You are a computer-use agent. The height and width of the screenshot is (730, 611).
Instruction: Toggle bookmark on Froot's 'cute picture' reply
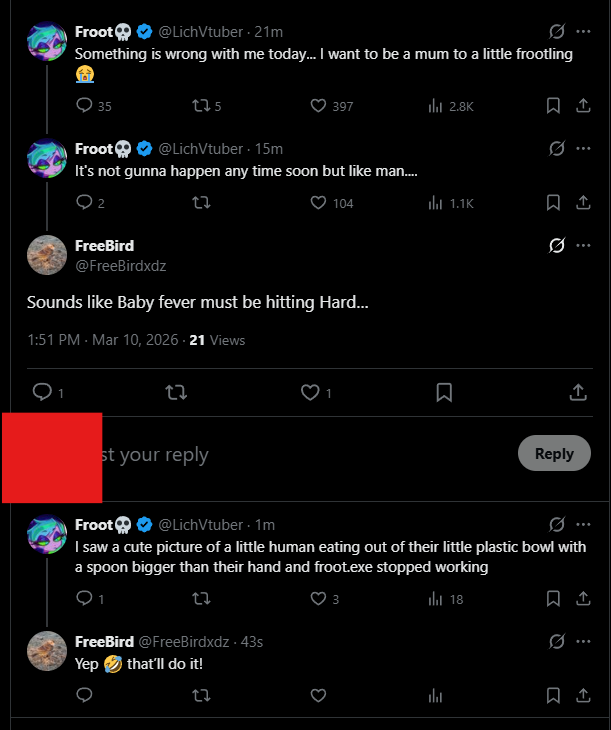553,599
